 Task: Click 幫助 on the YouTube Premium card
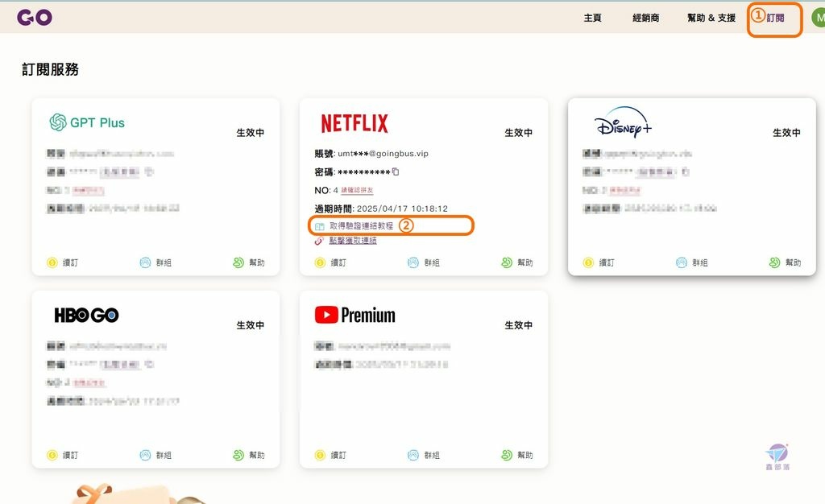pos(517,455)
